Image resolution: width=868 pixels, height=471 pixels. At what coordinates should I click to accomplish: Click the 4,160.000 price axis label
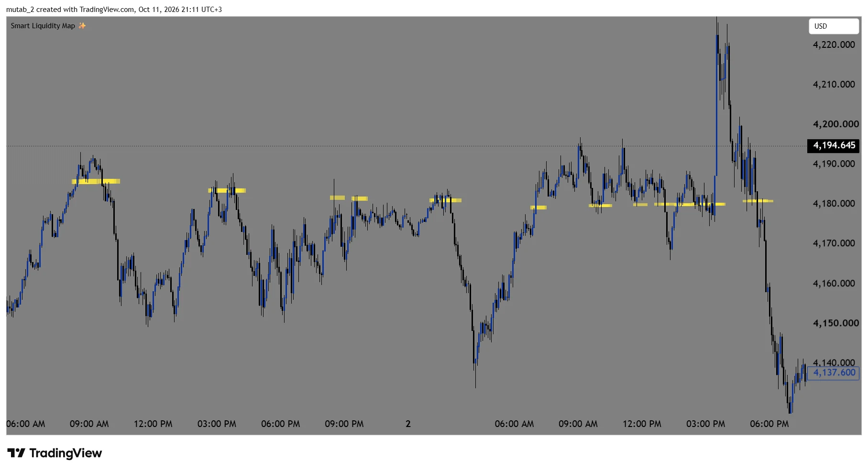(834, 284)
